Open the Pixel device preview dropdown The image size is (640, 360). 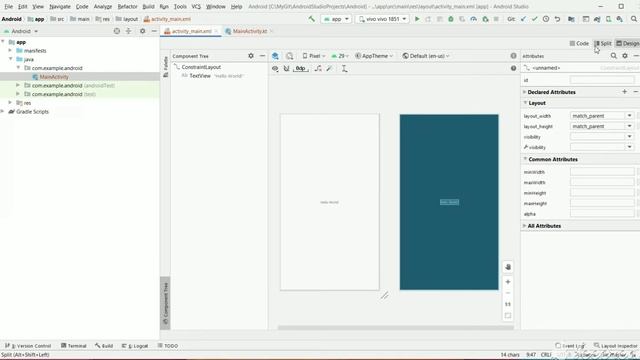pos(314,56)
